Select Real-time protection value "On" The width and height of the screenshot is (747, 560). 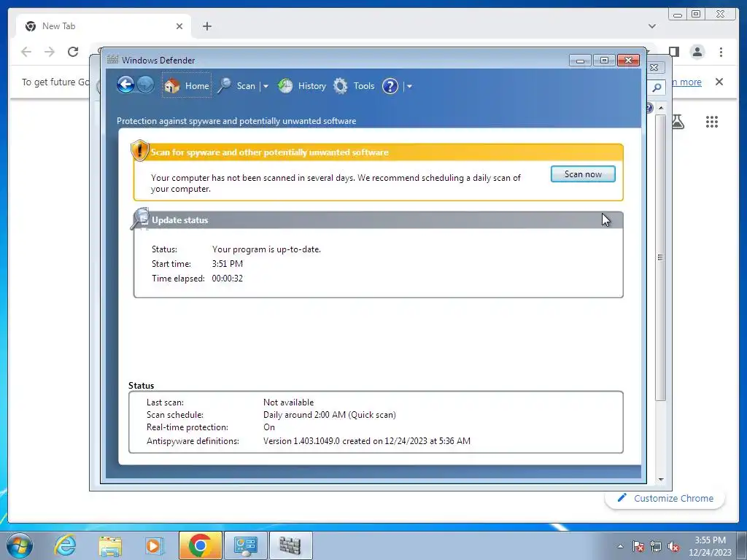(268, 427)
